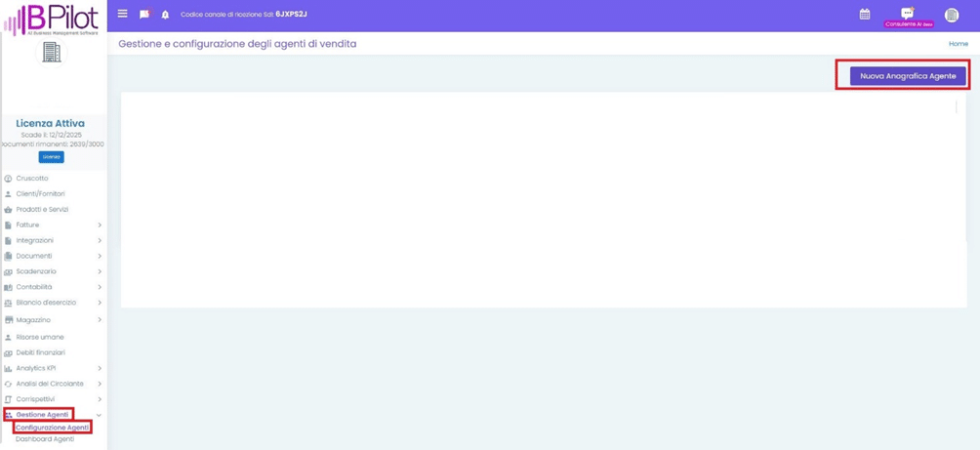Image resolution: width=980 pixels, height=450 pixels.
Task: Go to Clienti/Fornitori section
Action: pyautogui.click(x=40, y=194)
